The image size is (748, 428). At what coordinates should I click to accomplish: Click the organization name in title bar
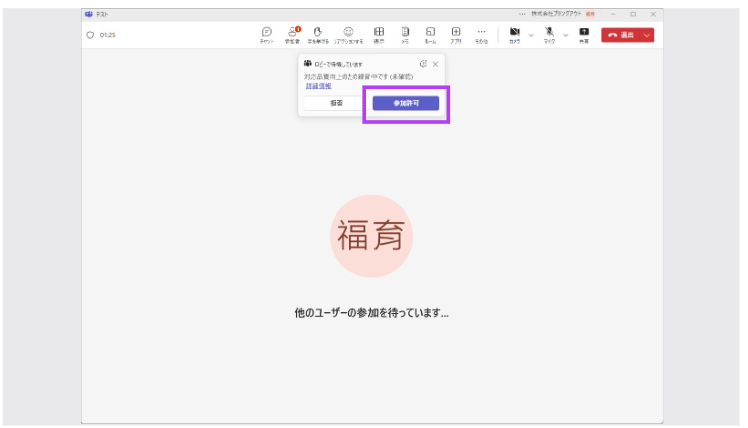(557, 14)
